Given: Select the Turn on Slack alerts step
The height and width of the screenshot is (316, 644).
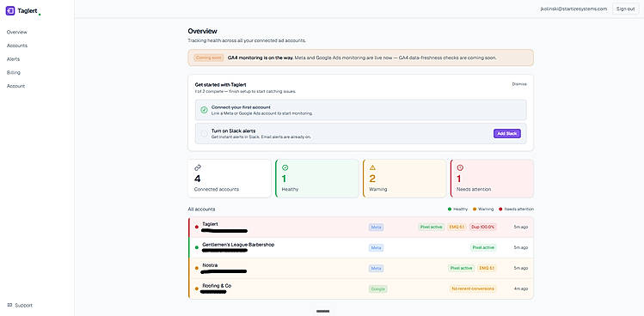Looking at the screenshot, I should (360, 133).
